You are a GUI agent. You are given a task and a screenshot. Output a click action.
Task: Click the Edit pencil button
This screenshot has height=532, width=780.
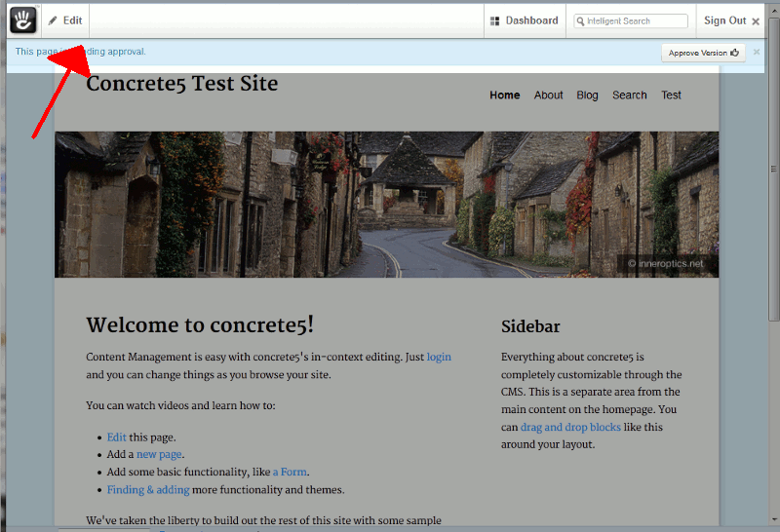point(65,20)
